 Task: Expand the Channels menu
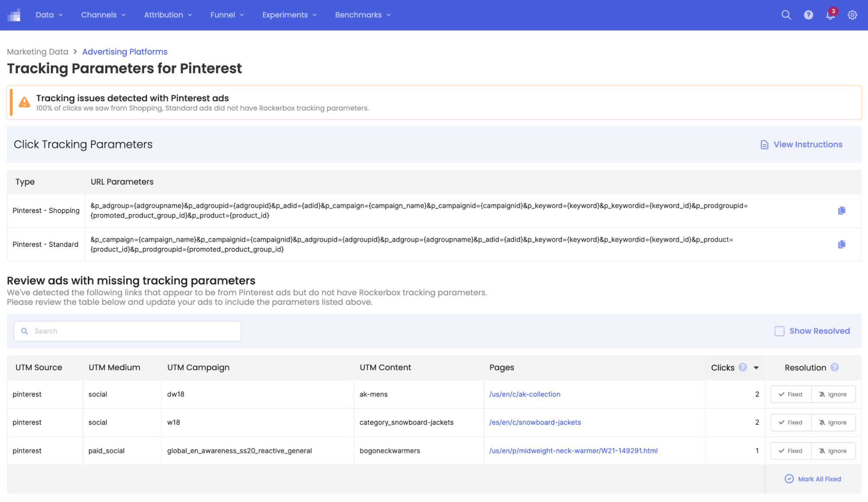pyautogui.click(x=103, y=15)
